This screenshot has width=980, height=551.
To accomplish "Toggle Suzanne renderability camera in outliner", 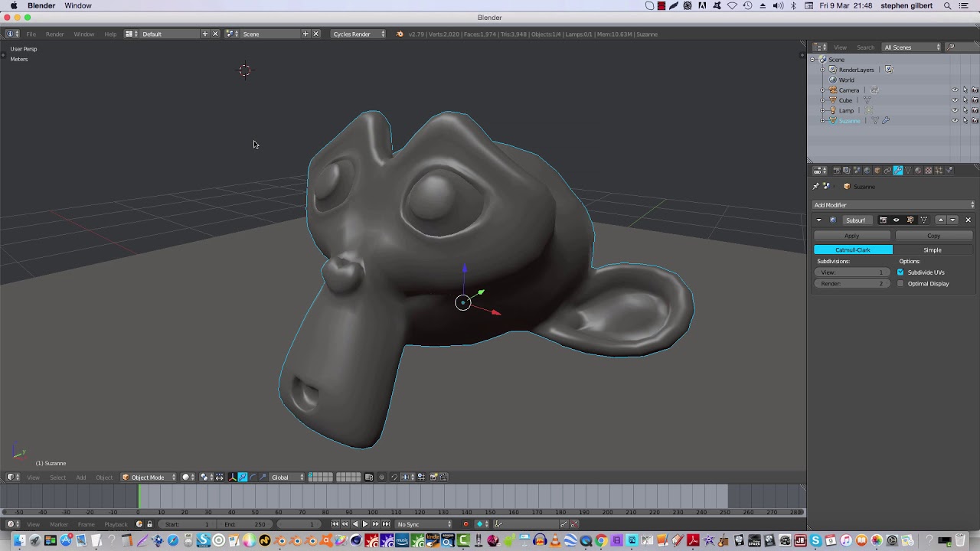I will pyautogui.click(x=975, y=120).
